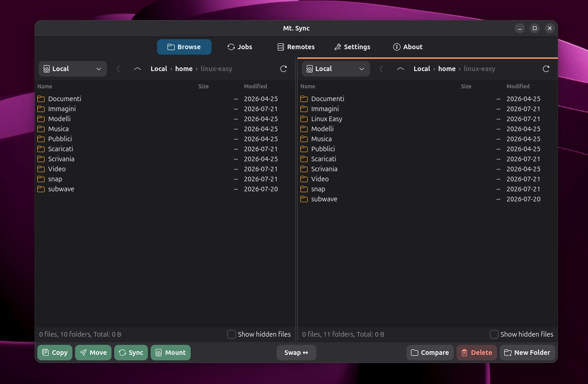
Task: Click 'home' breadcrumb in right pane
Action: (447, 69)
